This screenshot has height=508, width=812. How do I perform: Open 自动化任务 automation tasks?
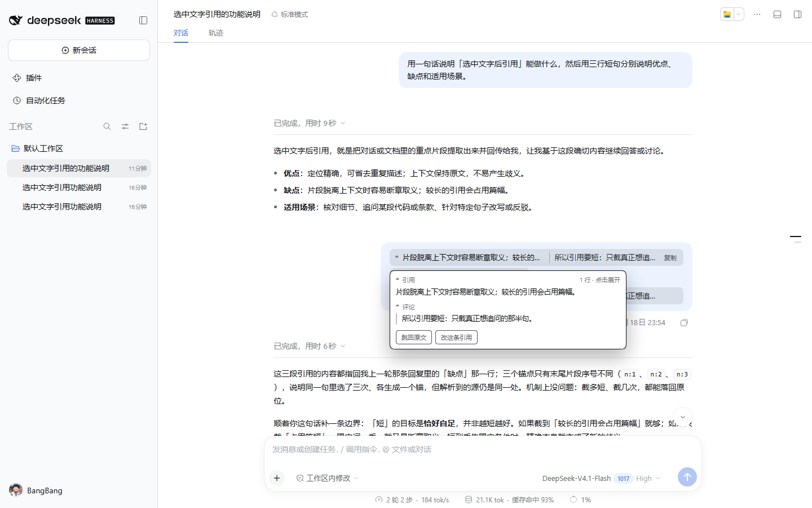point(79,100)
